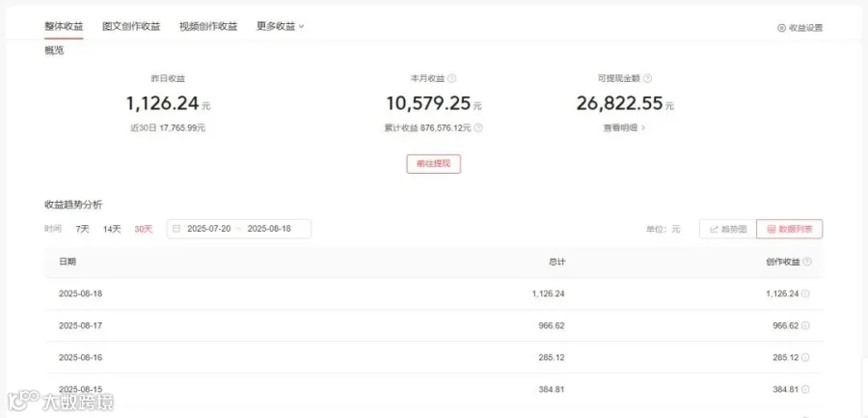Expand the 更多收益 dropdown
Viewport: 868px width, 418px height.
click(x=280, y=26)
